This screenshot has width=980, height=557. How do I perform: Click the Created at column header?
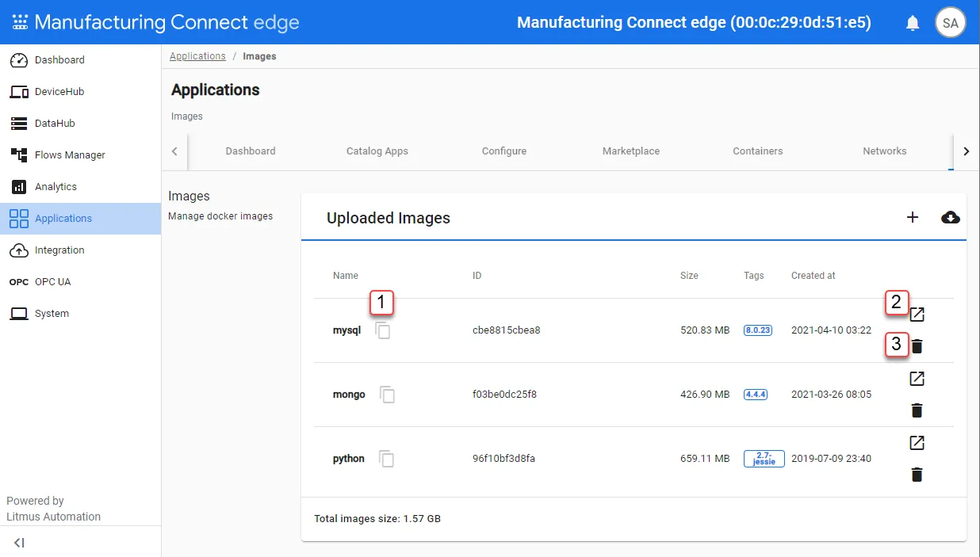point(813,276)
